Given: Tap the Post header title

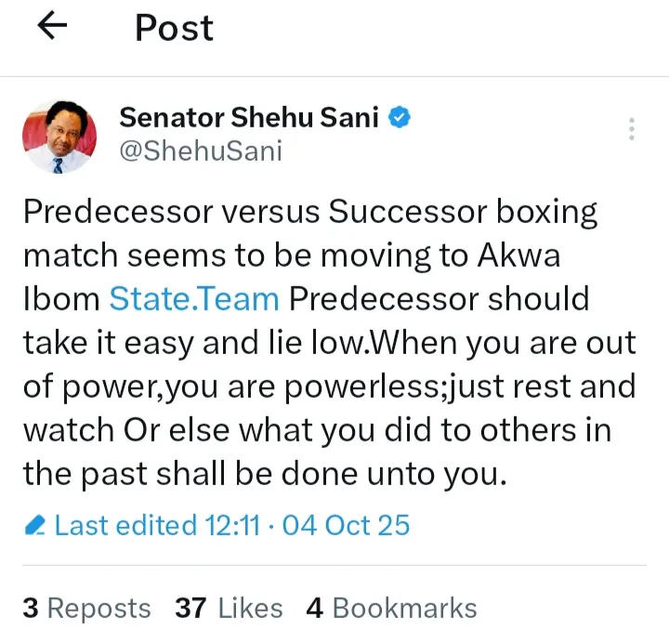Looking at the screenshot, I should 174,28.
